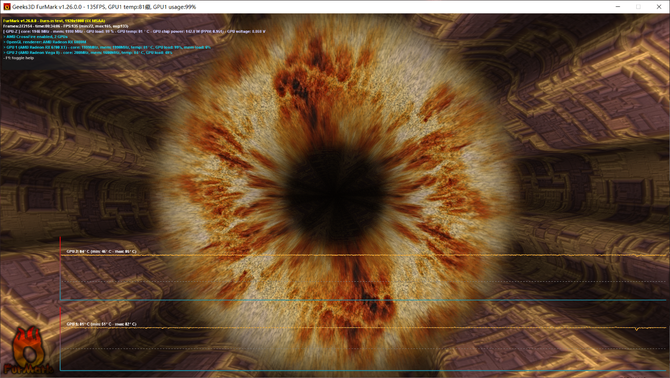Click the disabled maximize button in title bar
This screenshot has width=670, height=378.
[638, 7]
